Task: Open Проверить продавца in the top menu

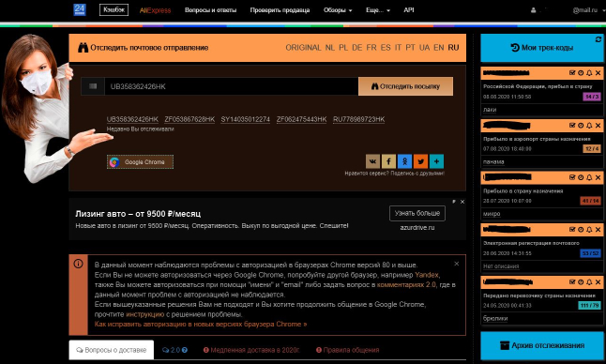Action: pos(280,10)
